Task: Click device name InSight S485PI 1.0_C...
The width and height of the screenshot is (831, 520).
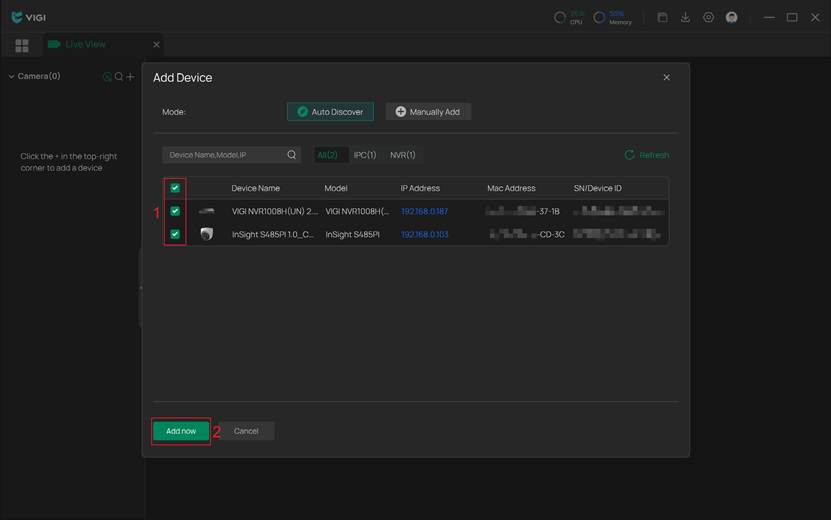Action: click(272, 234)
